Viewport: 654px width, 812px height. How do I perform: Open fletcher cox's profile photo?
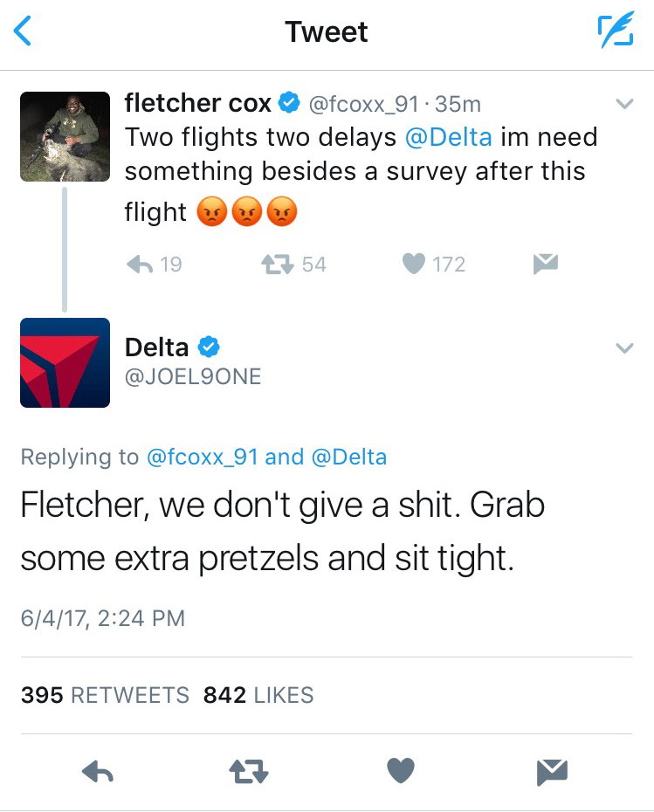click(x=65, y=136)
